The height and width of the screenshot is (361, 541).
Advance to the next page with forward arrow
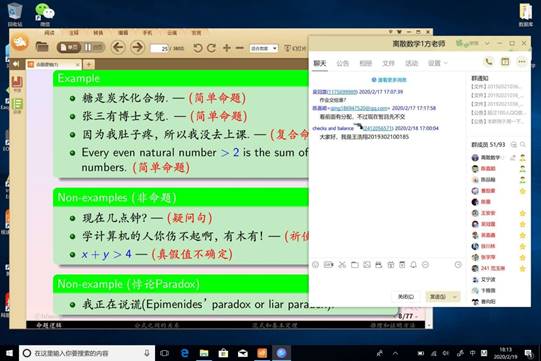[137, 47]
